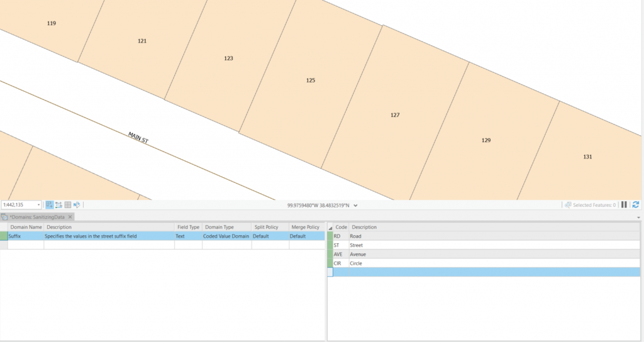The image size is (644, 342).
Task: Select the AVE code cell
Action: coord(340,255)
